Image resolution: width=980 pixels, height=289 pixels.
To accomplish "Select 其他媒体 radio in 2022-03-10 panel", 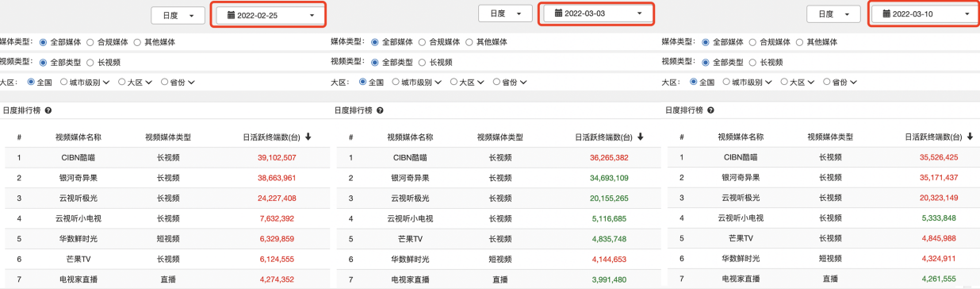I will (x=799, y=42).
